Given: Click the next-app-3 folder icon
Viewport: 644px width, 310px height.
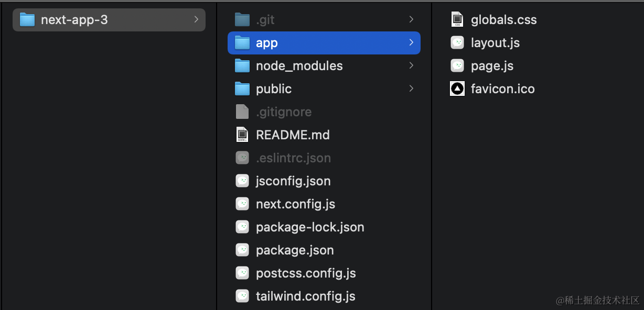Looking at the screenshot, I should pyautogui.click(x=27, y=20).
